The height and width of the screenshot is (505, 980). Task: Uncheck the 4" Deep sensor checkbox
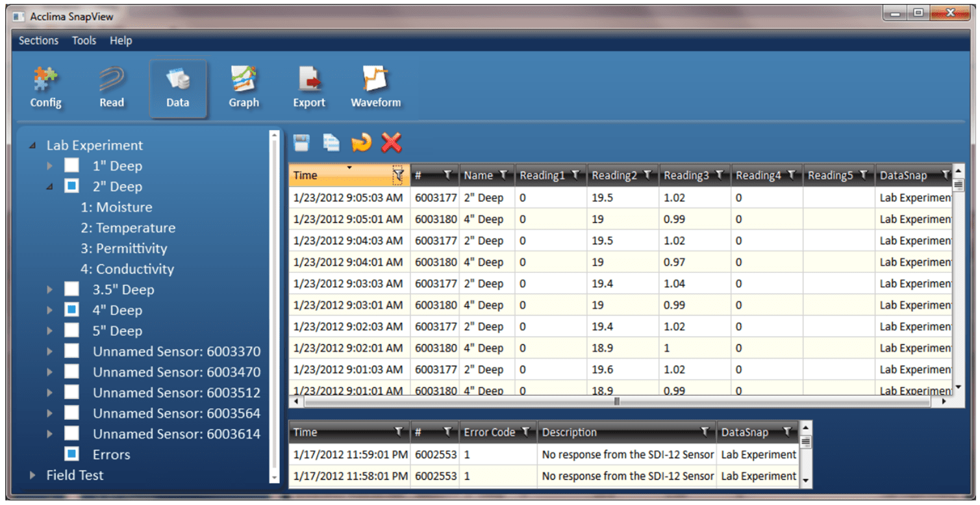[72, 310]
